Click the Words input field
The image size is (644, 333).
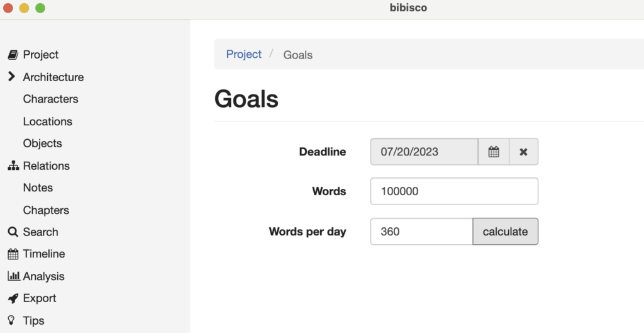[453, 191]
